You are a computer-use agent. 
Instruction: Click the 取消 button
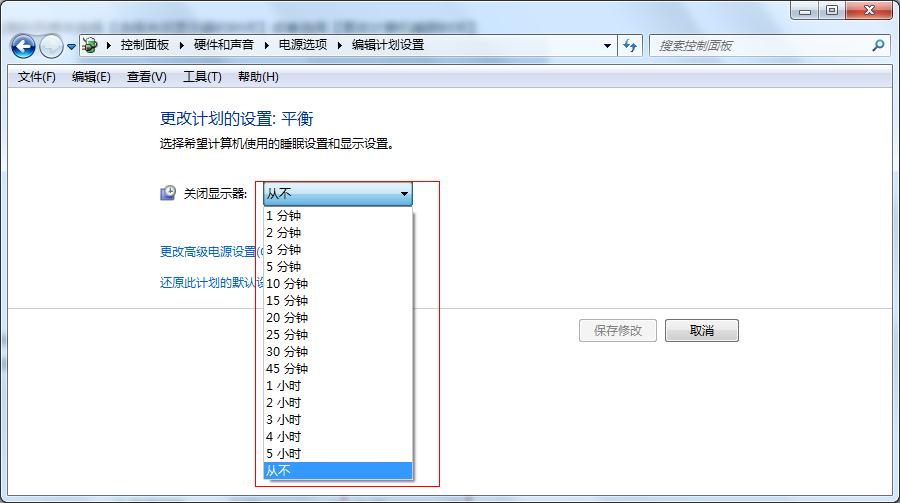(x=701, y=331)
